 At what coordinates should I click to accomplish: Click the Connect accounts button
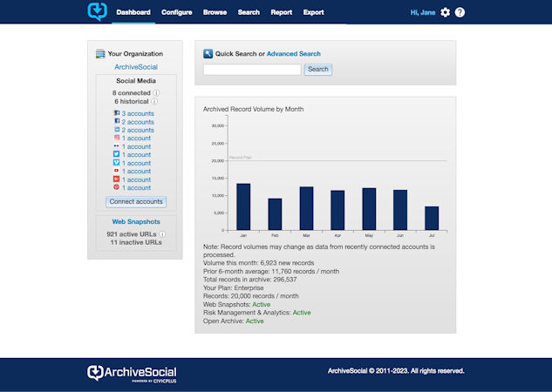click(136, 202)
